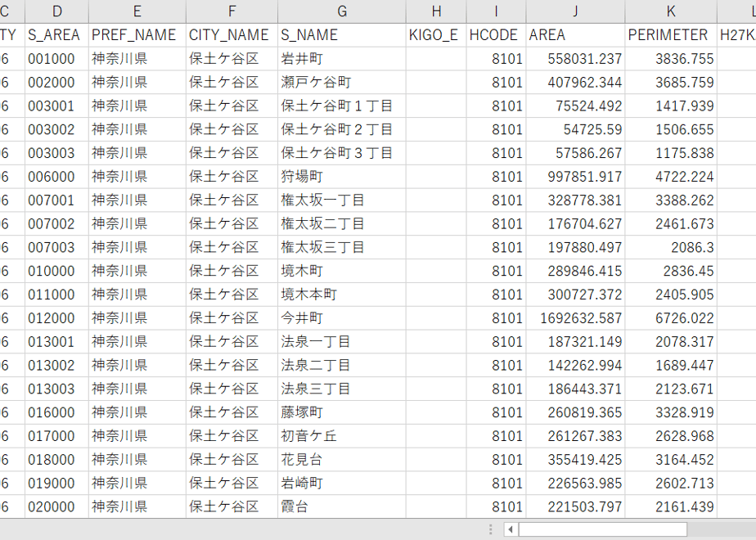Click the horizontal scrollbar thumb

pyautogui.click(x=603, y=529)
